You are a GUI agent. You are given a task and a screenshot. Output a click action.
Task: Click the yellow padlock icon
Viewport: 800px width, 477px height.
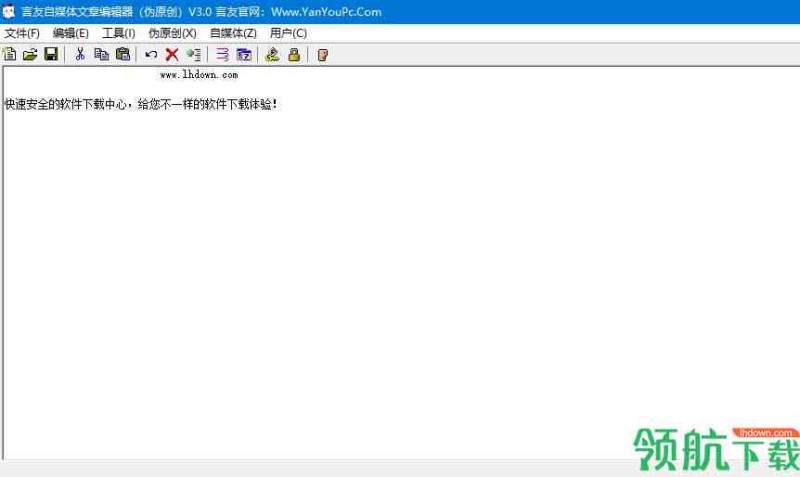(x=294, y=55)
